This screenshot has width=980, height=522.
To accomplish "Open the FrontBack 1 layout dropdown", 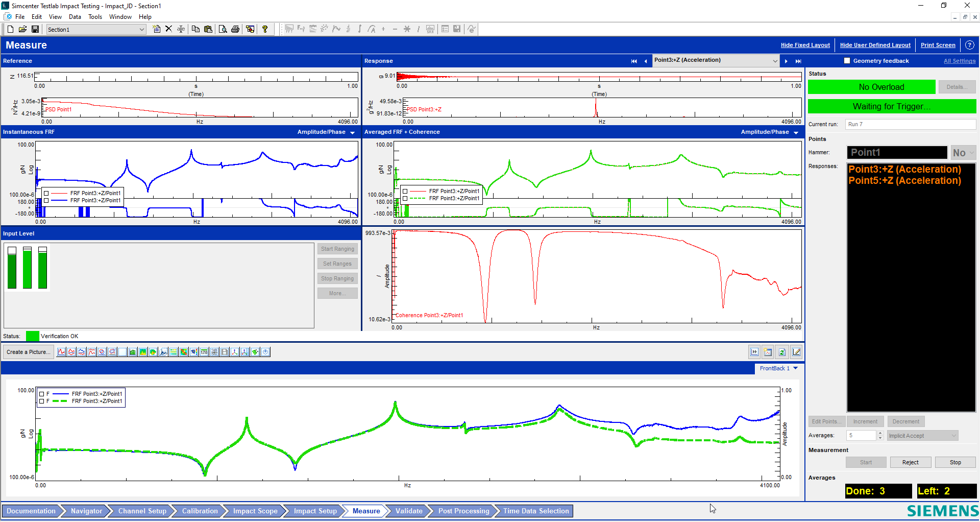I will (x=795, y=368).
